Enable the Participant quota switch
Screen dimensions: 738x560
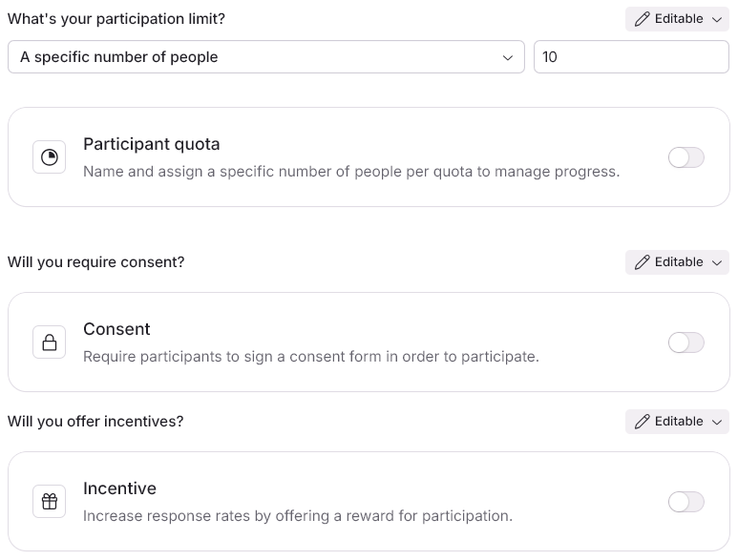pos(685,157)
